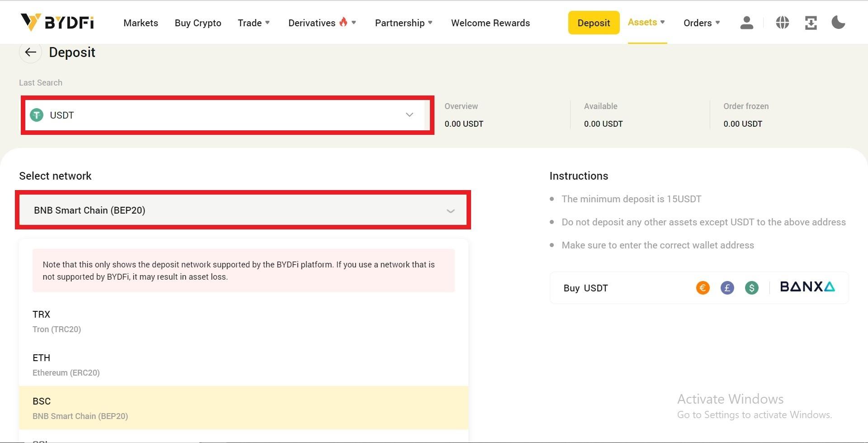Click the Order frozen 0.00 USDT value
Screen dimensions: 868x443
(x=743, y=124)
